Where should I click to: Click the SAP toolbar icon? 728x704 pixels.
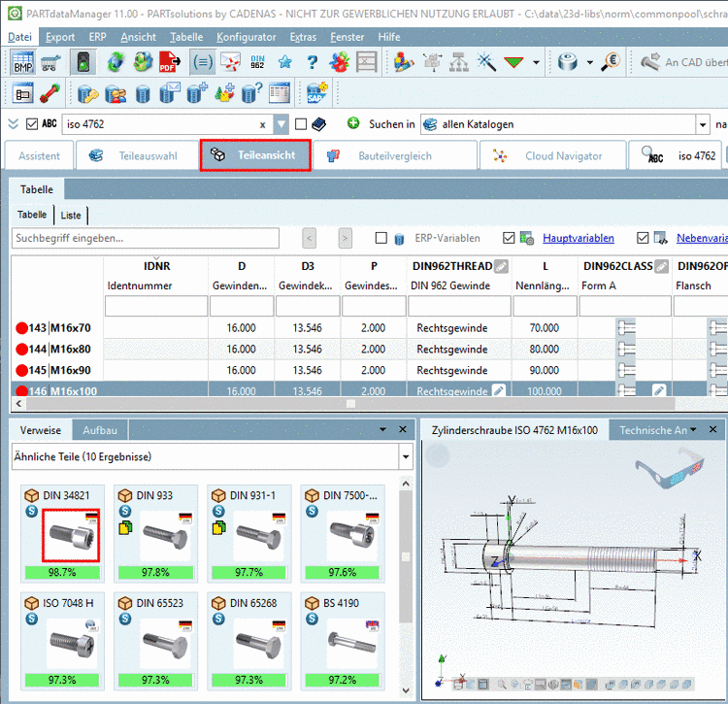316,93
